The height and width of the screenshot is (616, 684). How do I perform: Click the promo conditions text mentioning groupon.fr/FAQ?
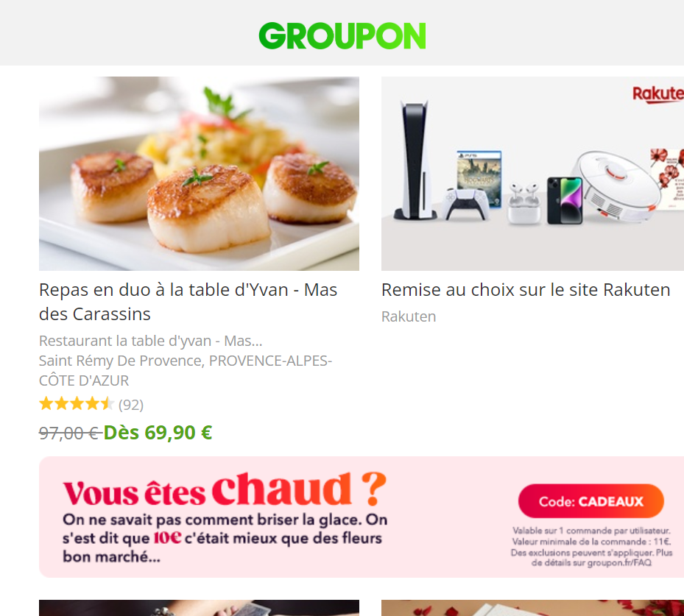point(591,547)
